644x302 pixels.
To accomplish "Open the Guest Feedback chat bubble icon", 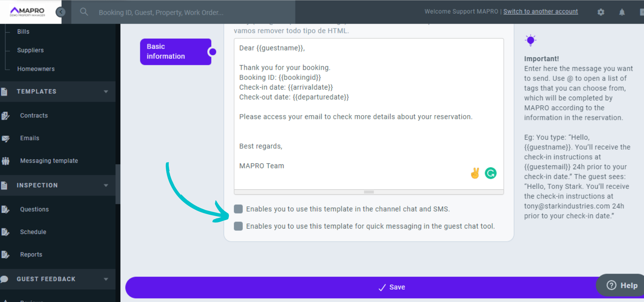I will pos(4,279).
